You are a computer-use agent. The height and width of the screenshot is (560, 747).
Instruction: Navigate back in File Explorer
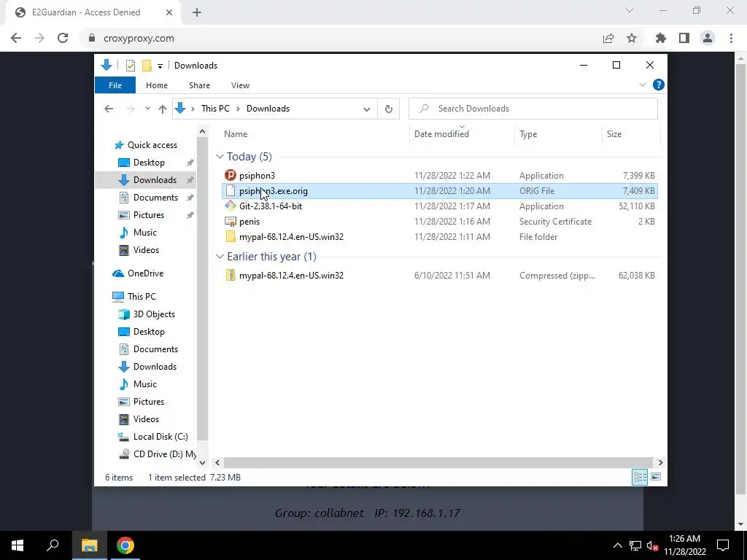pyautogui.click(x=109, y=109)
